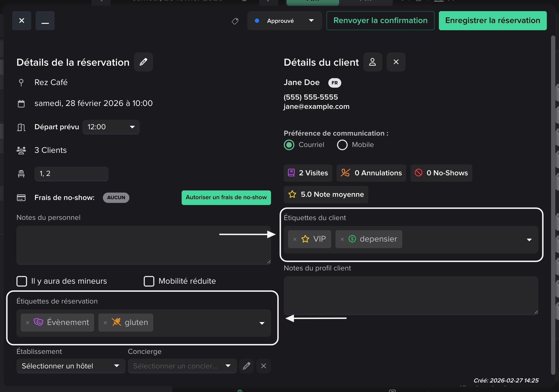Open the client profile person icon
559x392 pixels.
(x=373, y=62)
